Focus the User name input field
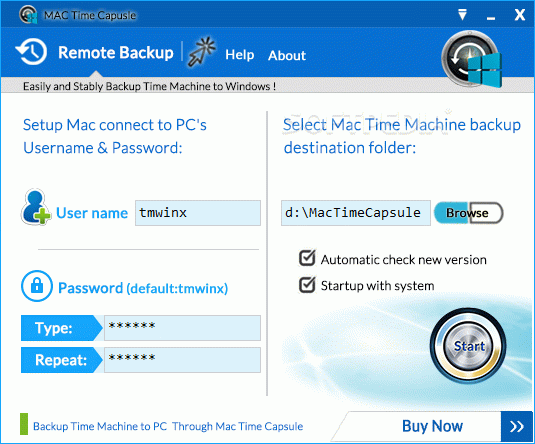This screenshot has height=444, width=535. 198,213
